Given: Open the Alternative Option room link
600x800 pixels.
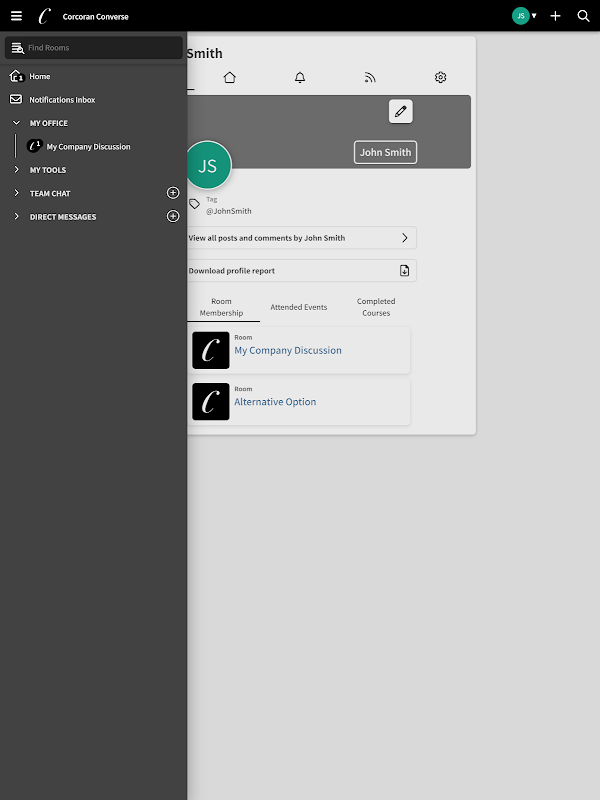Looking at the screenshot, I should pos(275,402).
